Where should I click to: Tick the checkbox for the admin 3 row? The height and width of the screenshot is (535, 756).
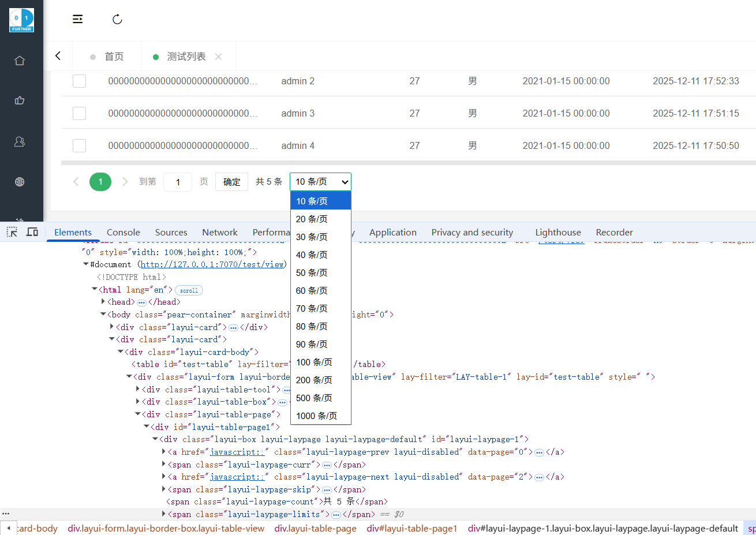[x=79, y=113]
